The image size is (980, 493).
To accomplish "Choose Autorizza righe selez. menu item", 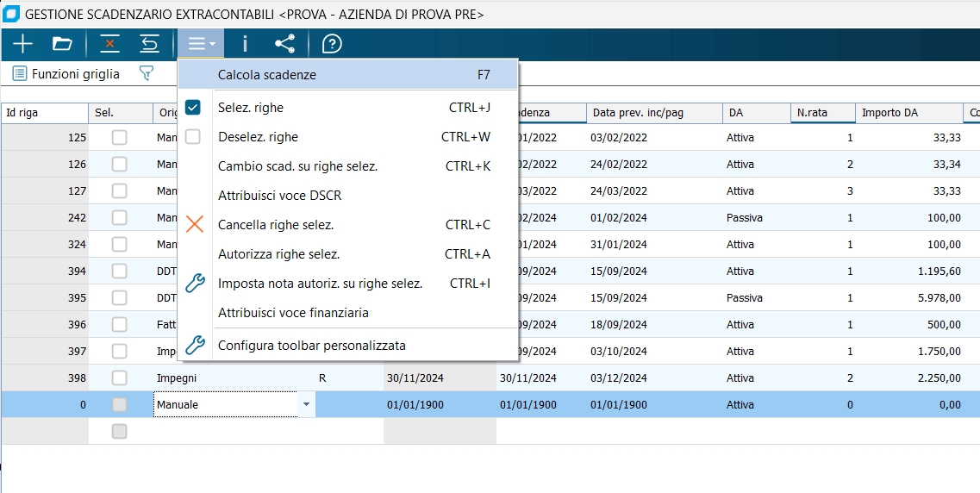I will pos(278,254).
